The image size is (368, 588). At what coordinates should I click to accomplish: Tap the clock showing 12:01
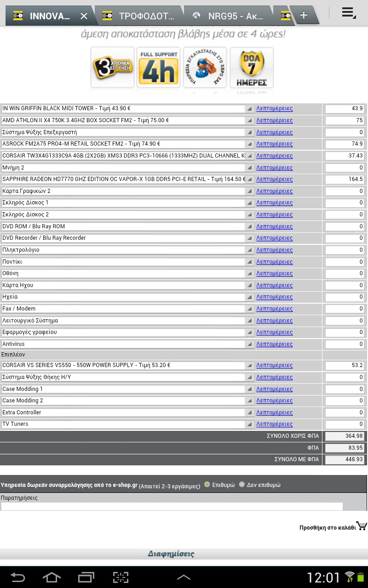324,577
